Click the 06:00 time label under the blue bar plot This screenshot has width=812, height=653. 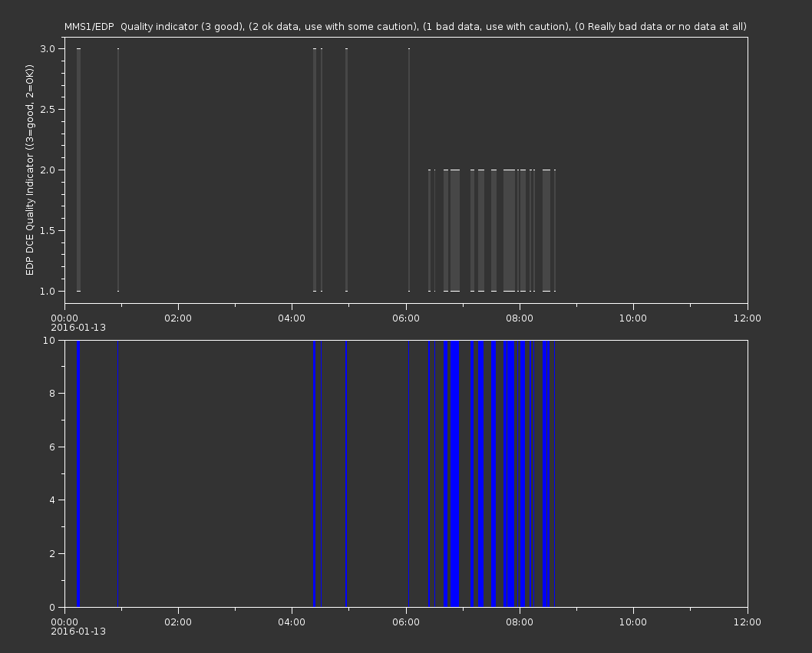click(405, 622)
